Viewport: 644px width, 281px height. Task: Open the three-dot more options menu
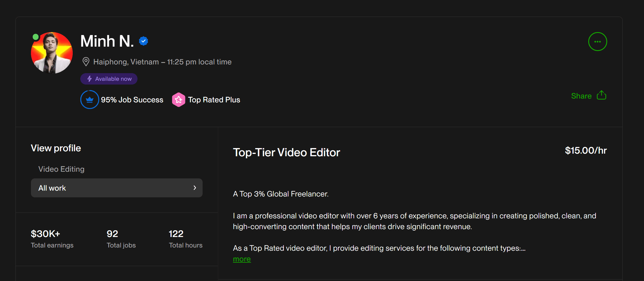(x=597, y=42)
